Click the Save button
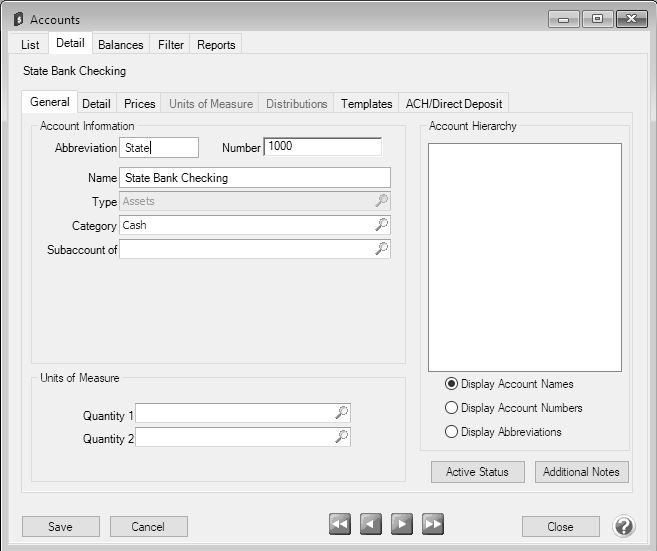Viewport: 657px width, 551px height. tap(61, 527)
